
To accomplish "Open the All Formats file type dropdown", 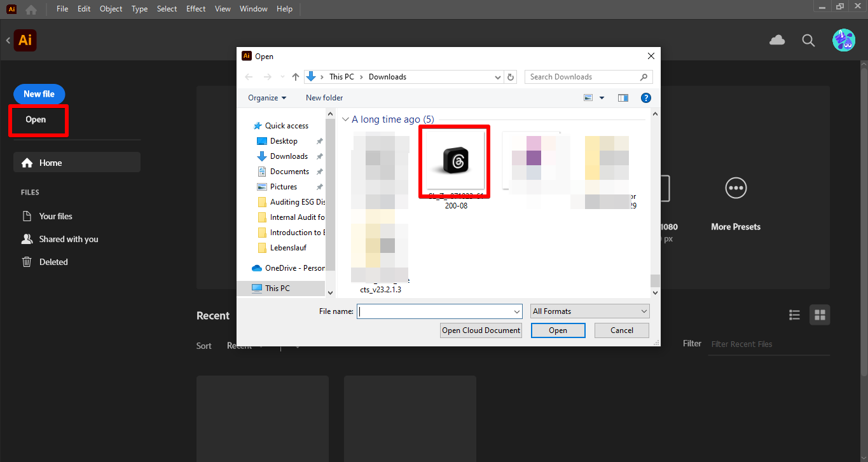I will (589, 311).
